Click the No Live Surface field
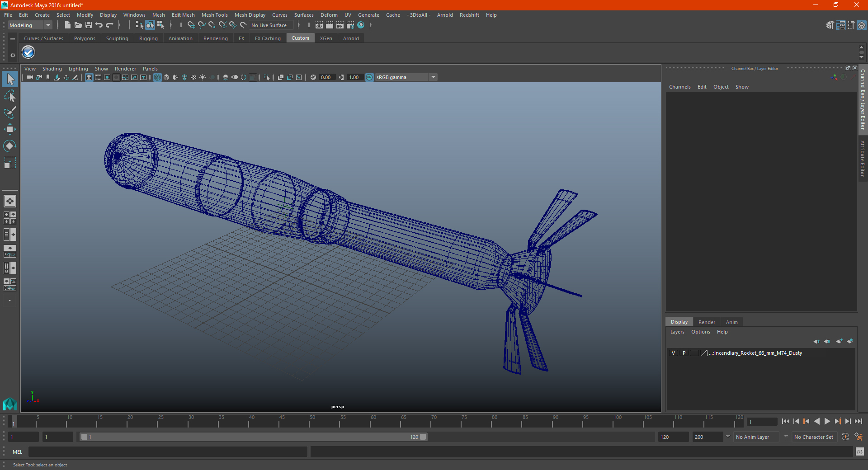 click(x=272, y=25)
